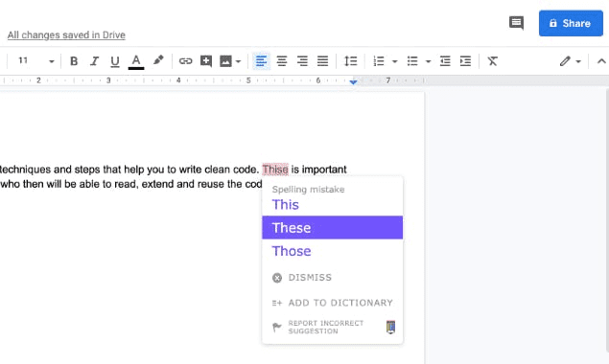Add a comment from toolbar

coord(206,61)
